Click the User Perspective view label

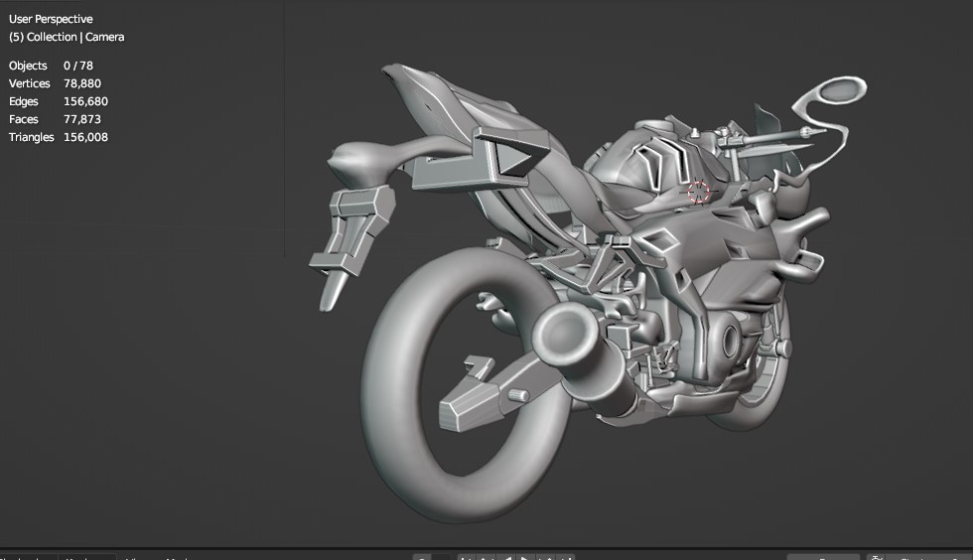[x=51, y=19]
